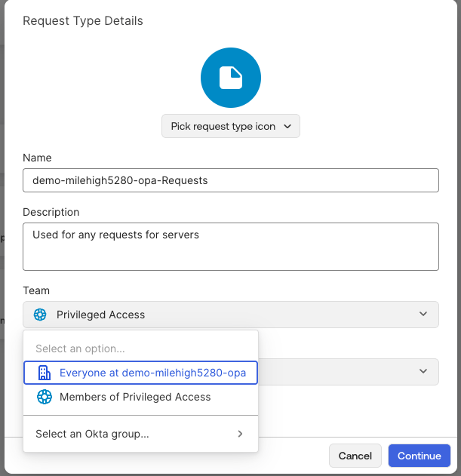This screenshot has height=476, width=461.
Task: Click the building icon beside Everyone option
Action: (45, 373)
